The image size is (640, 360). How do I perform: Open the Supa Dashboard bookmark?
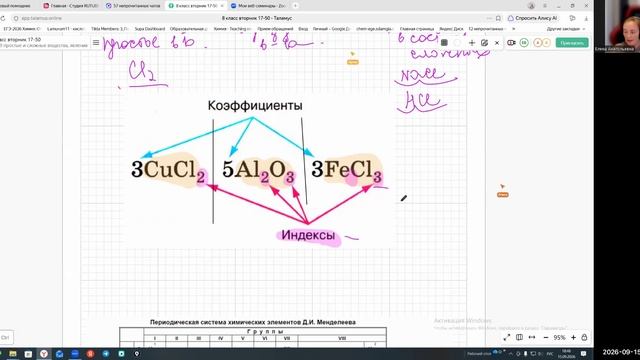150,29
